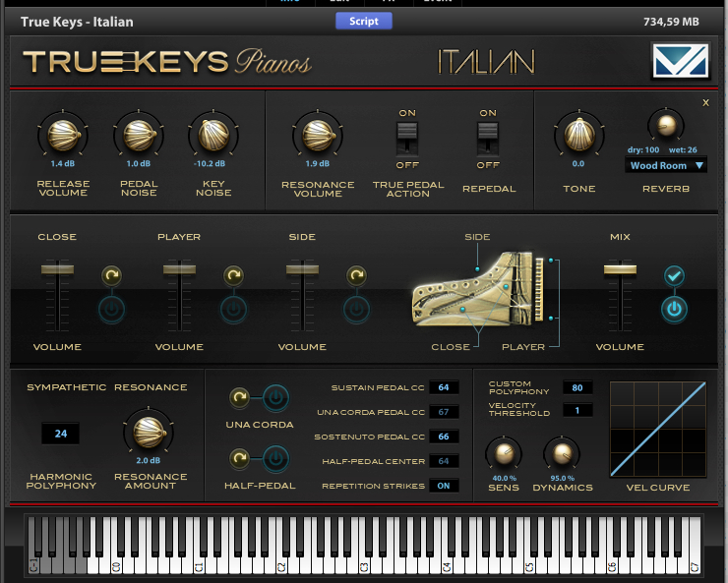Viewport: 728px width, 583px height.
Task: Click the True Keys - Italian title
Action: point(77,22)
